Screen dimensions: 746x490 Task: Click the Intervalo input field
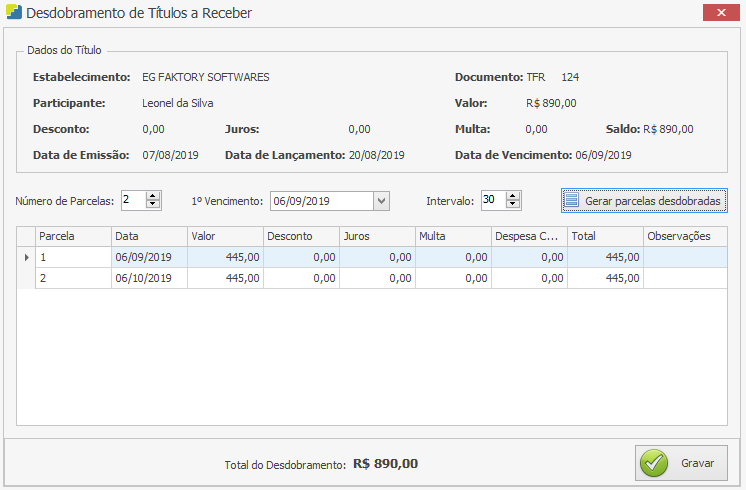492,201
